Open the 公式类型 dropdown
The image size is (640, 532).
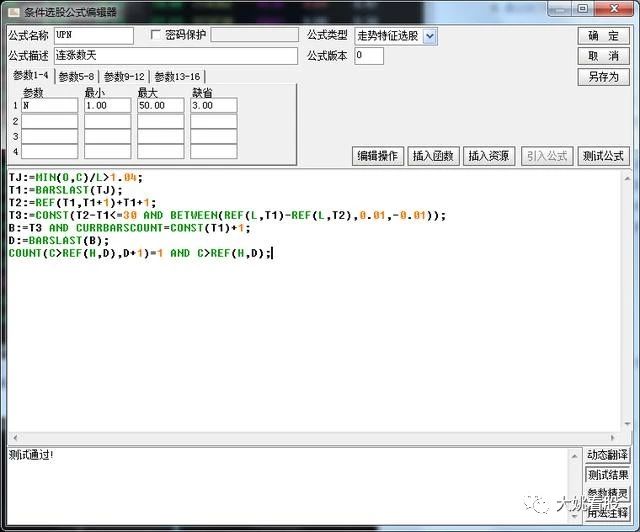coord(430,36)
